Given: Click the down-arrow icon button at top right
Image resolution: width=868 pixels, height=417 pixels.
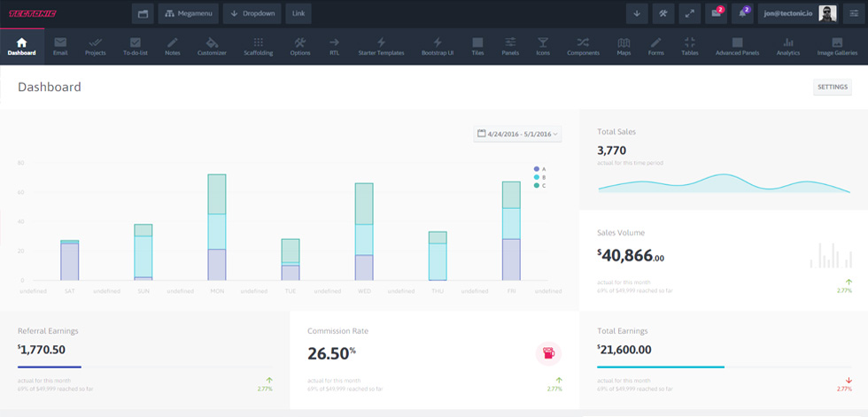Looking at the screenshot, I should (637, 14).
